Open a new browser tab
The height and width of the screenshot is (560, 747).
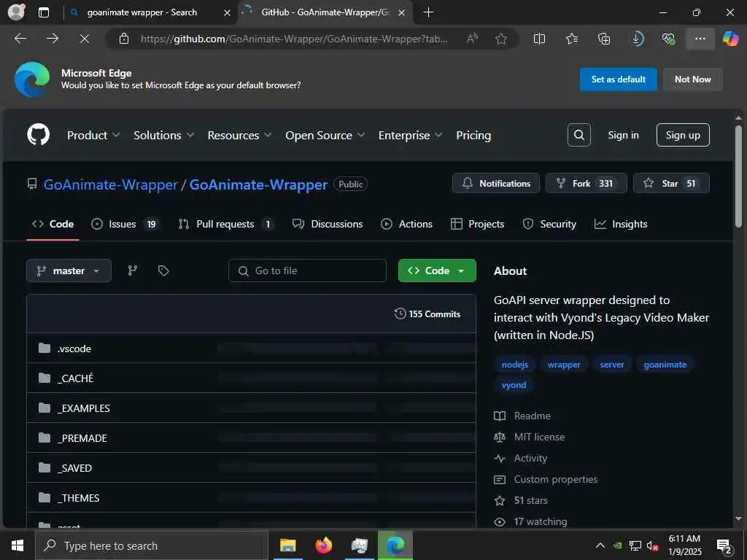point(428,12)
